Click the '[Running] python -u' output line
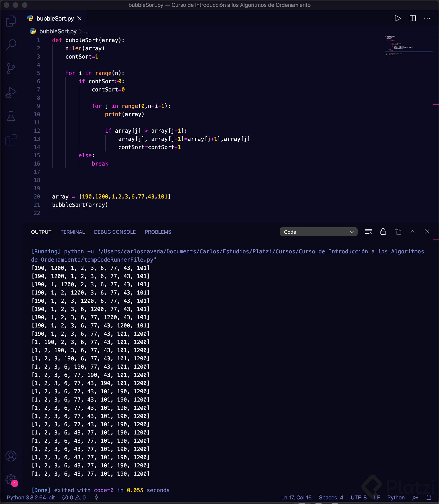 (227, 256)
